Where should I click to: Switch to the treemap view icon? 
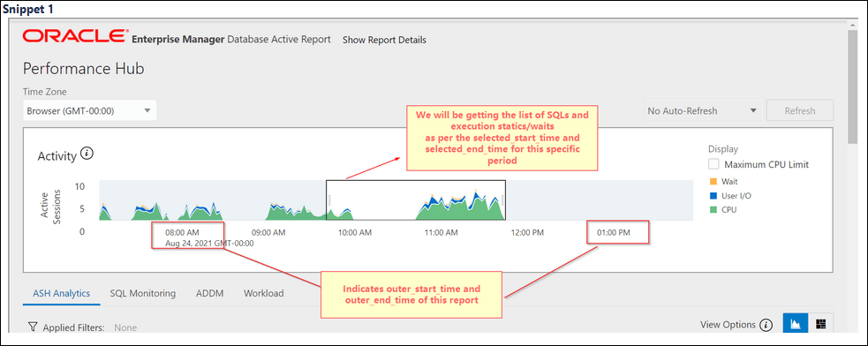pyautogui.click(x=821, y=325)
